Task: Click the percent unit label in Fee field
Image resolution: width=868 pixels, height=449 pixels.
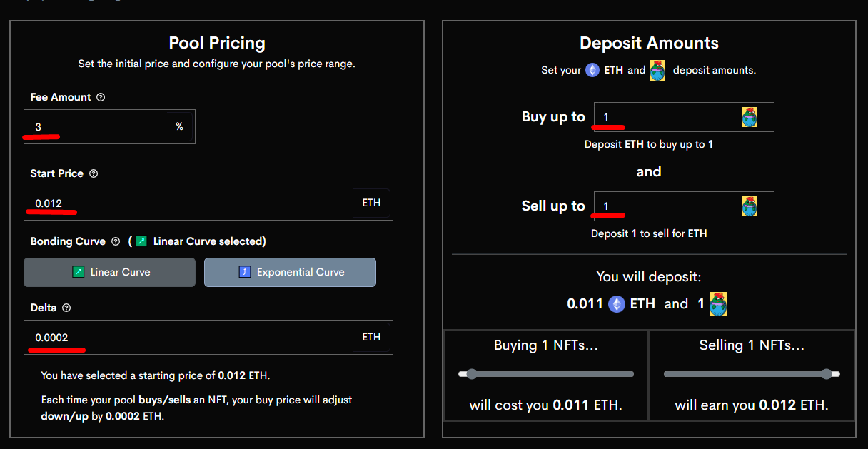Action: point(179,126)
